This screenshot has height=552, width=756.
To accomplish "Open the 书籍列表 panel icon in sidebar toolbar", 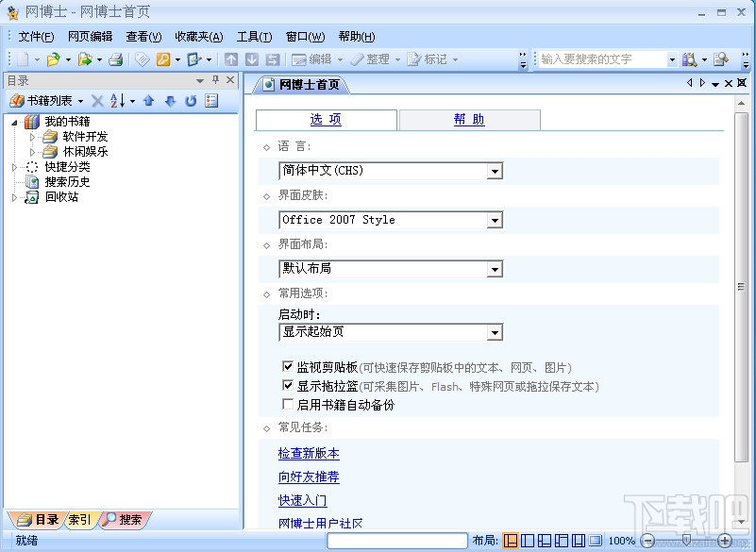I will click(x=18, y=101).
